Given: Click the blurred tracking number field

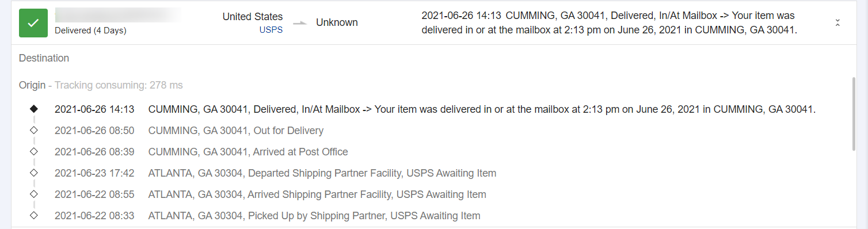Looking at the screenshot, I should click(x=118, y=15).
